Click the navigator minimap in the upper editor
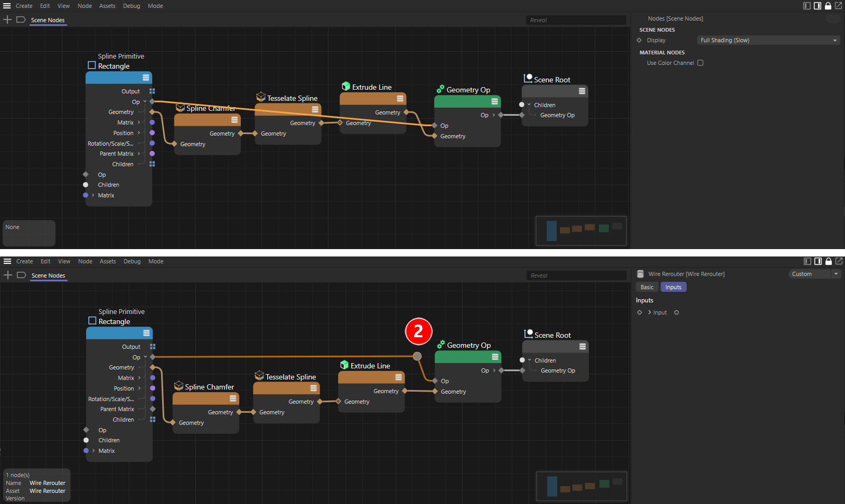 581,231
